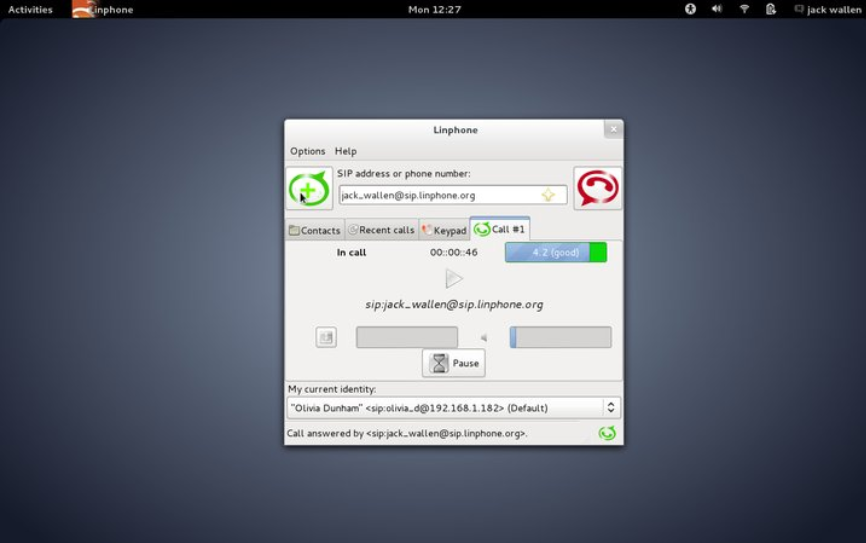Click the call quality 4.2 (good) indicator
Image resolution: width=866 pixels, height=543 pixels.
[x=556, y=252]
